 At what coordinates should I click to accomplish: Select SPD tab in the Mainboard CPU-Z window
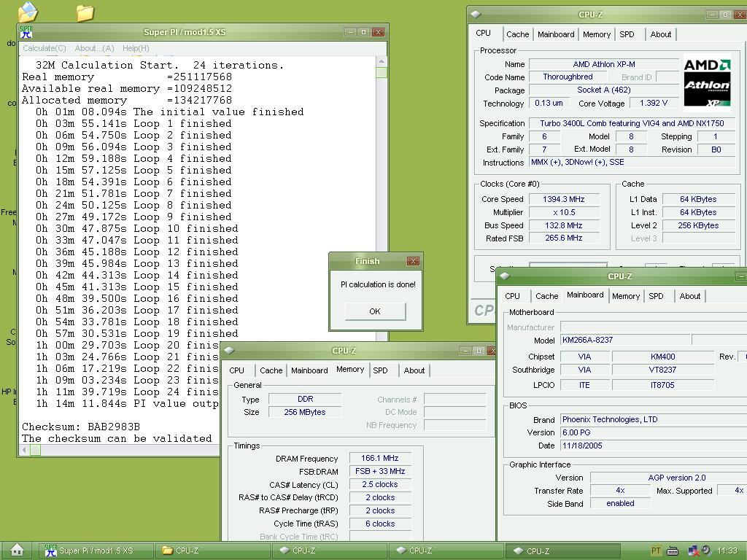[x=656, y=296]
